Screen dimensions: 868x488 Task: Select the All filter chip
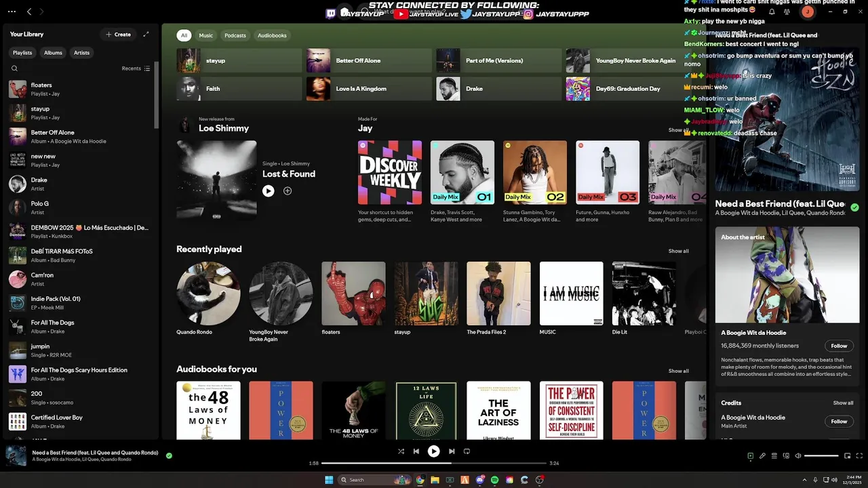tap(184, 35)
